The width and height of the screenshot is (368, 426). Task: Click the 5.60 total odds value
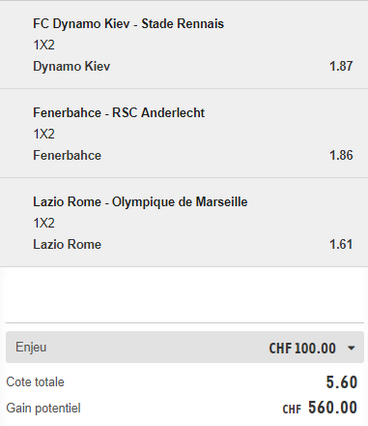pyautogui.click(x=342, y=382)
